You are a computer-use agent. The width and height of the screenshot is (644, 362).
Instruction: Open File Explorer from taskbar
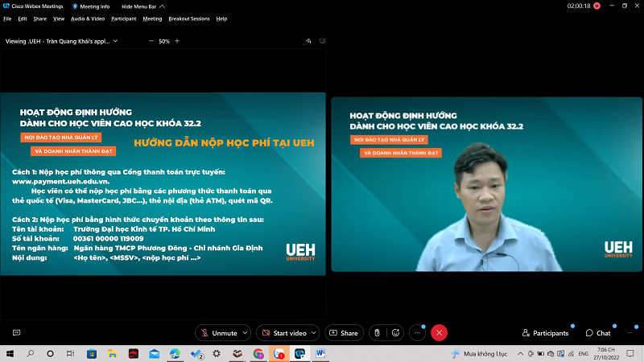[x=112, y=354]
